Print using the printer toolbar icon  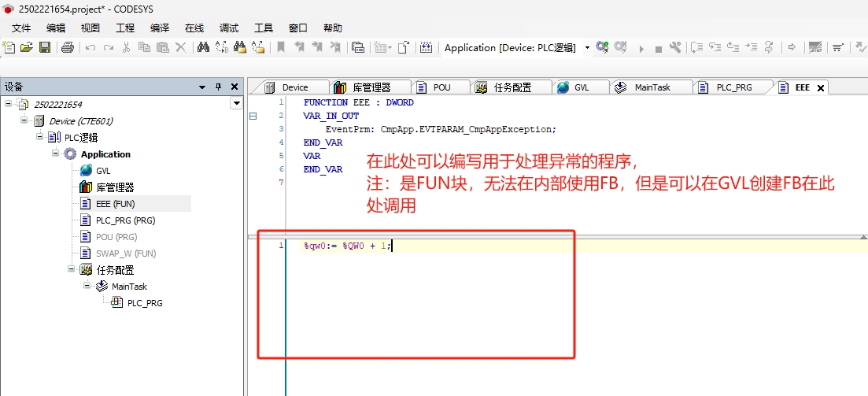(68, 48)
